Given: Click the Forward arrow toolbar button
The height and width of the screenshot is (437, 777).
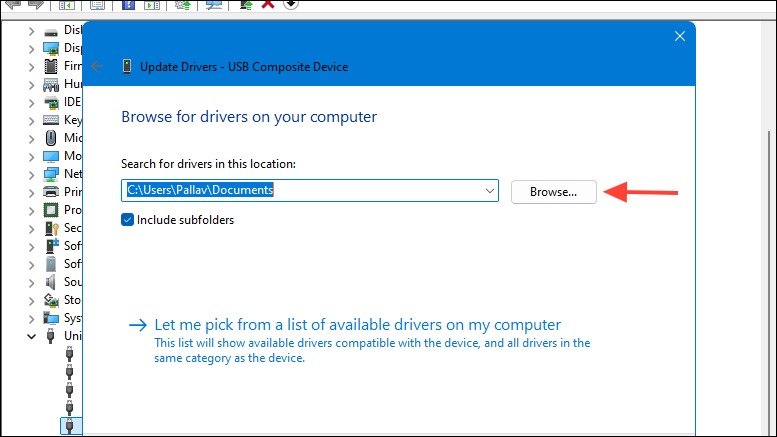Looking at the screenshot, I should (x=36, y=4).
